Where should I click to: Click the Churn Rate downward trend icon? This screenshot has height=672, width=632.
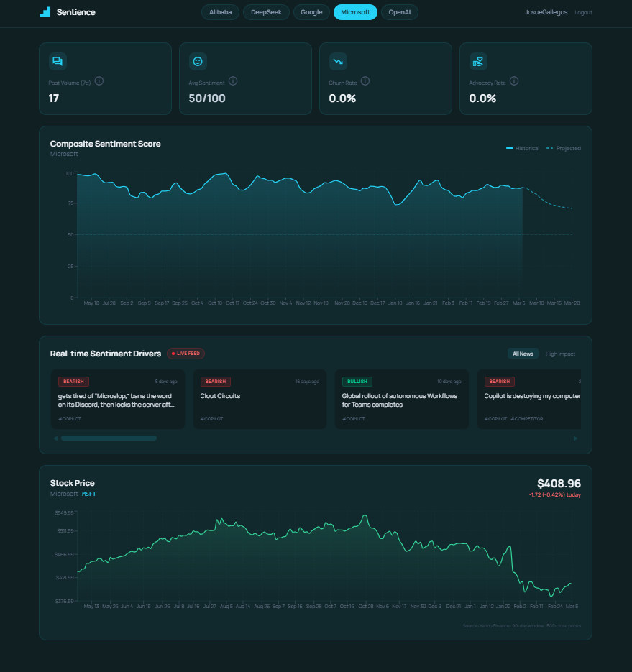coord(337,60)
